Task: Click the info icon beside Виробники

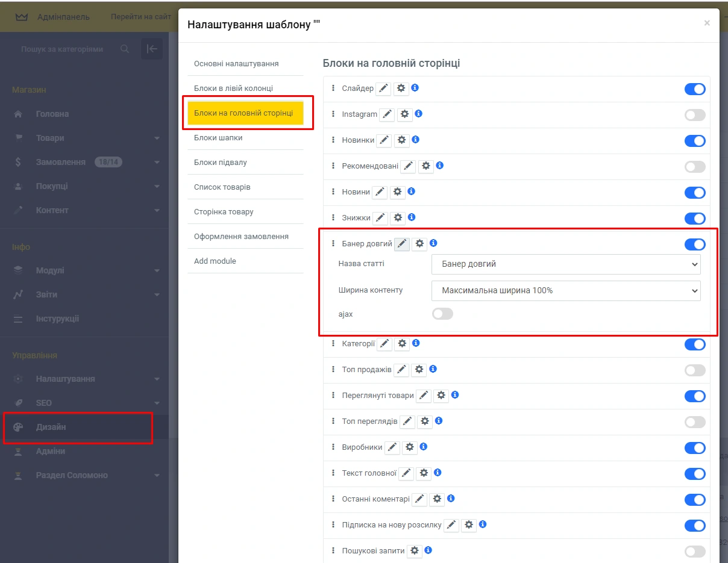Action: [x=424, y=447]
